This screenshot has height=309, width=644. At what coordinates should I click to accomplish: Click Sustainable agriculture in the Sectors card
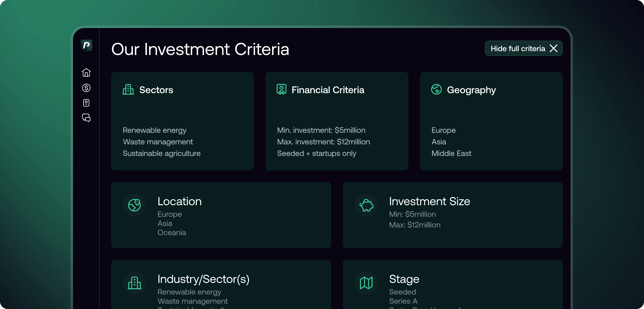tap(162, 154)
